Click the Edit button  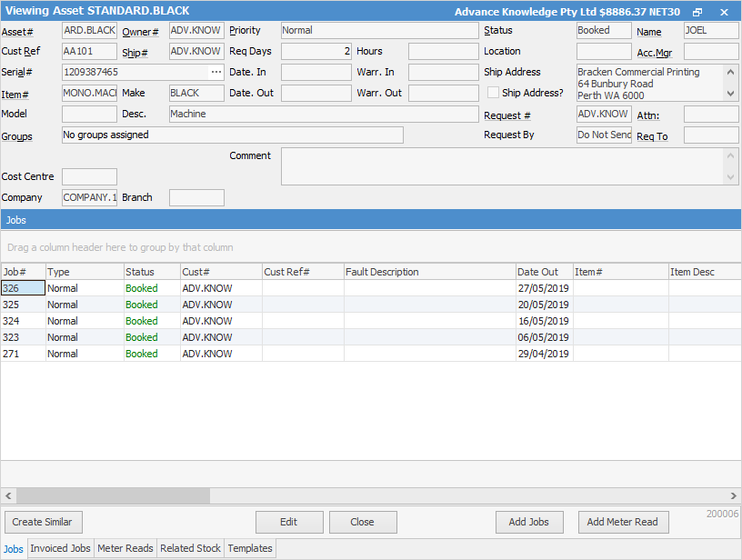point(289,522)
